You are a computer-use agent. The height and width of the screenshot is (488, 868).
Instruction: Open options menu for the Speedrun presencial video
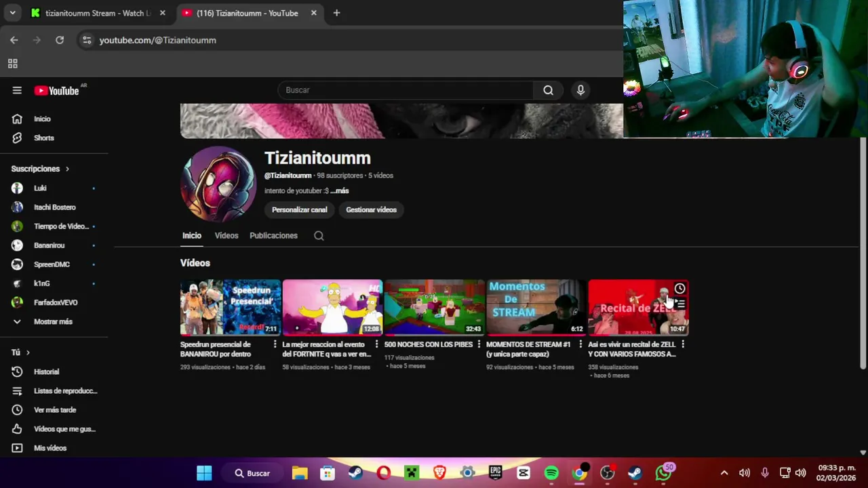275,344
